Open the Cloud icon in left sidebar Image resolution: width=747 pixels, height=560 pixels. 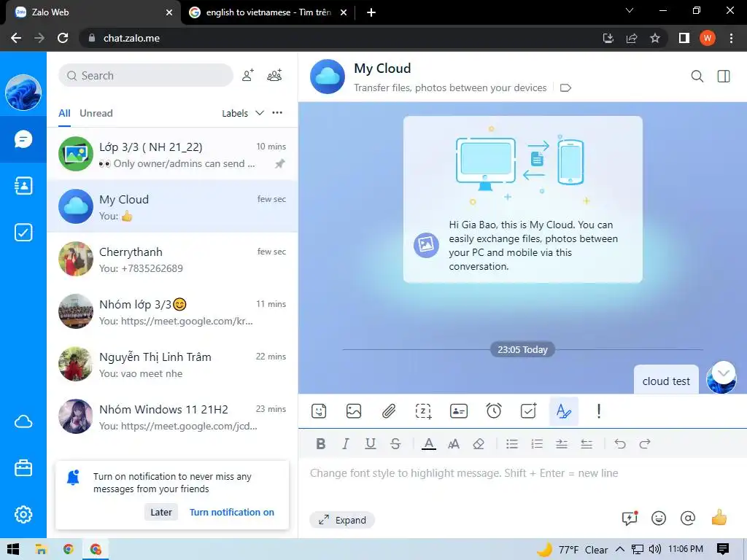pyautogui.click(x=23, y=422)
